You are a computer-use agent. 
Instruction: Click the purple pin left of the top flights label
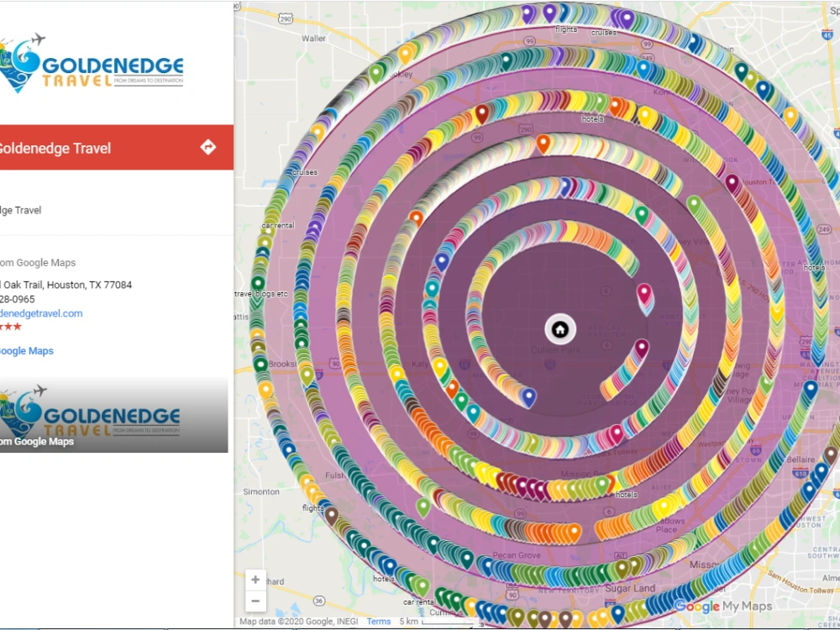coord(549,13)
